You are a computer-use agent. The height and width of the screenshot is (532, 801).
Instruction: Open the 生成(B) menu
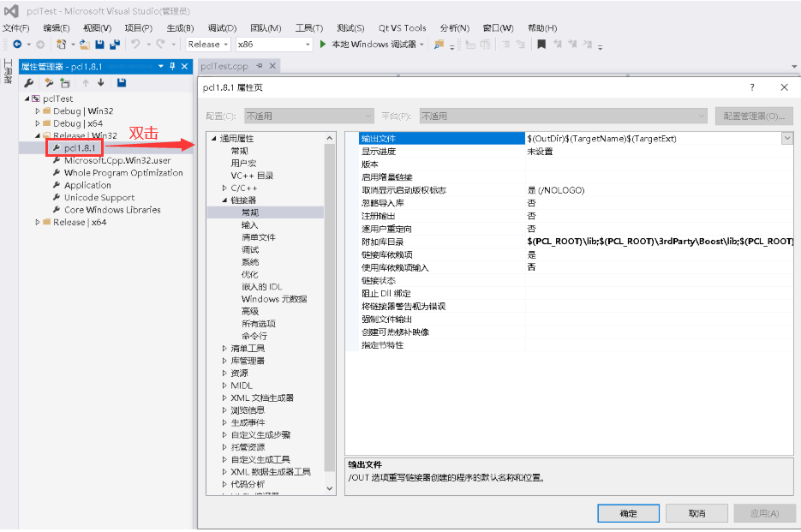click(x=180, y=28)
